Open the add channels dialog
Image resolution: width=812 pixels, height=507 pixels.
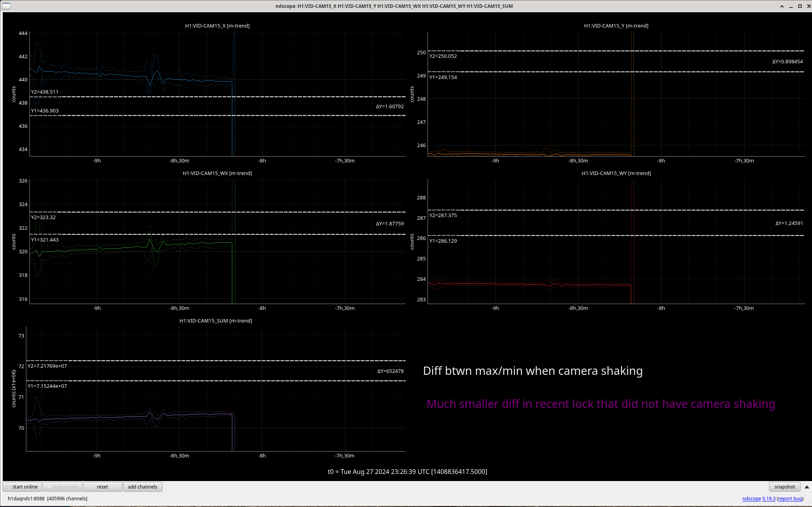[x=143, y=487]
